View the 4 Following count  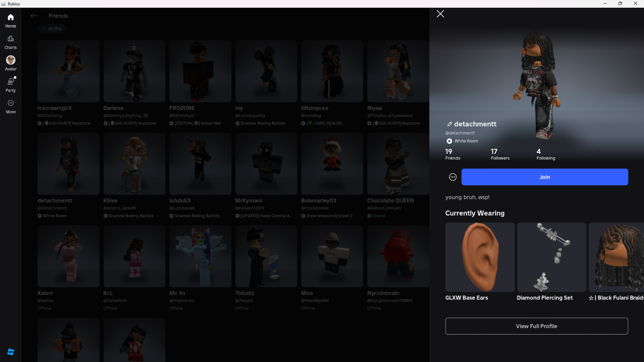click(x=545, y=154)
